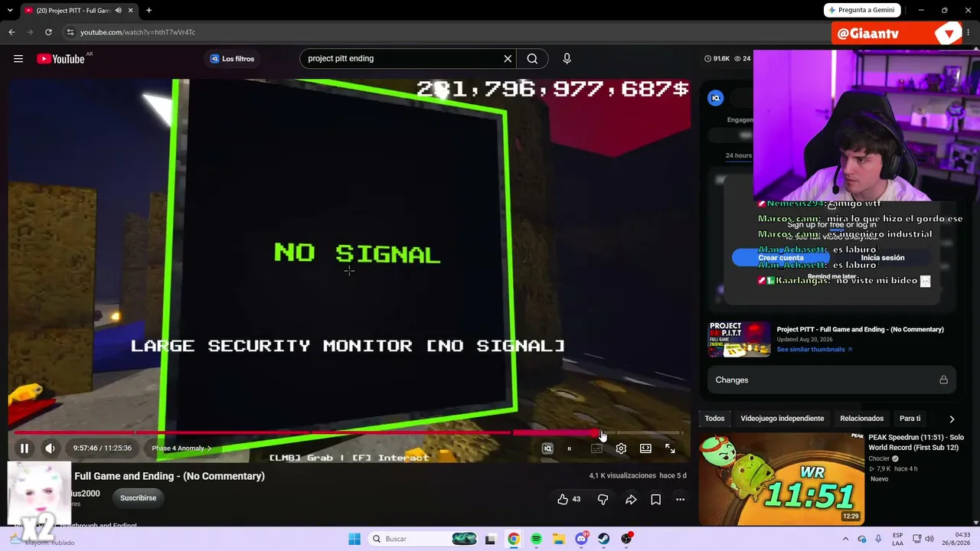Screen dimensions: 980x551
Task: Select the 'Videojuego independiente' chip
Action: (x=782, y=419)
